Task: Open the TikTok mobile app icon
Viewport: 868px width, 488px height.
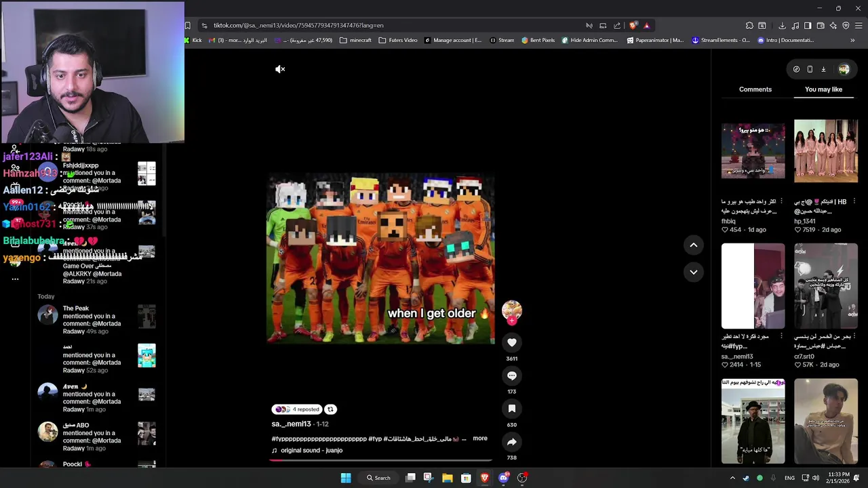Action: (x=810, y=69)
